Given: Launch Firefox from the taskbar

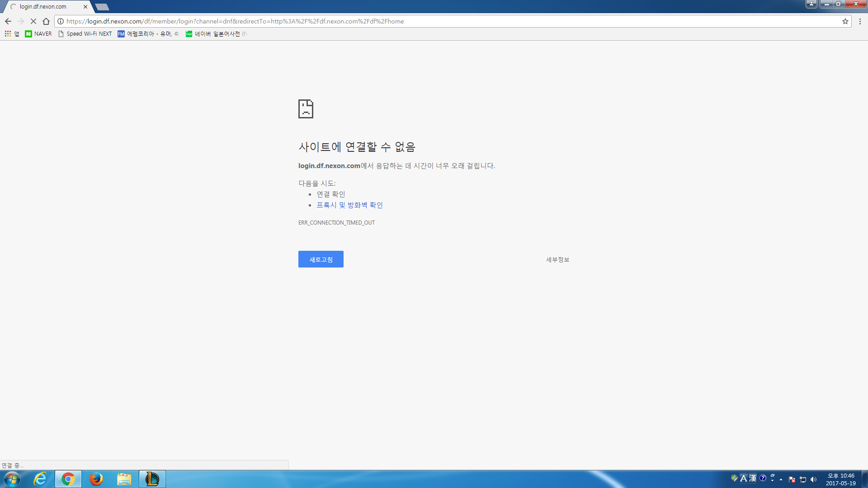Looking at the screenshot, I should click(96, 479).
